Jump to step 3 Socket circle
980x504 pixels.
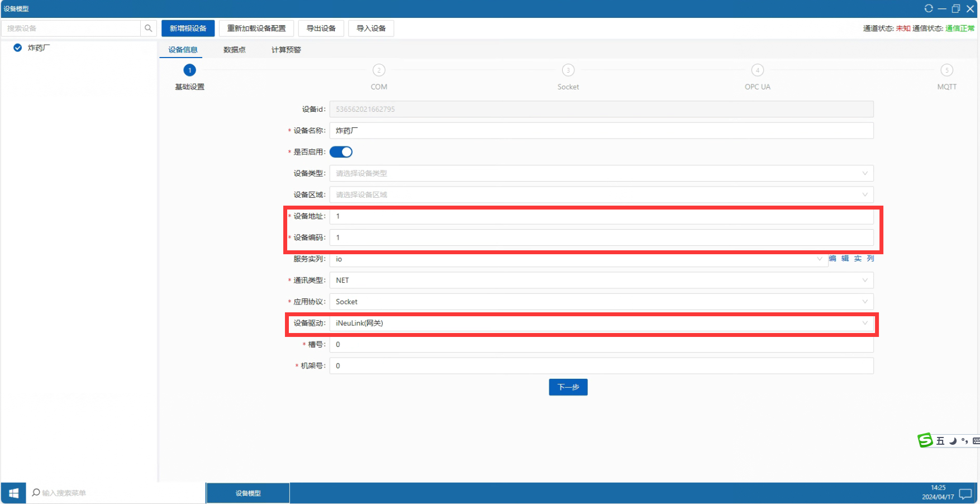(x=568, y=70)
